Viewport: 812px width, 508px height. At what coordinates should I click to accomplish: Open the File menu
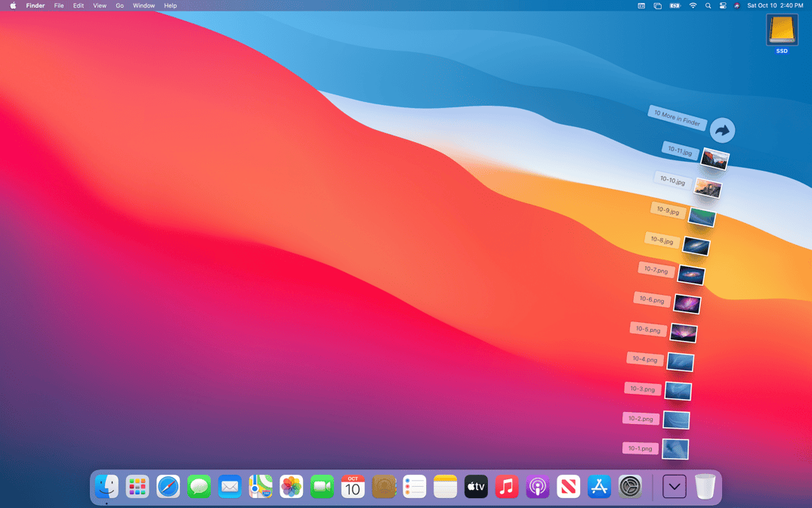59,6
